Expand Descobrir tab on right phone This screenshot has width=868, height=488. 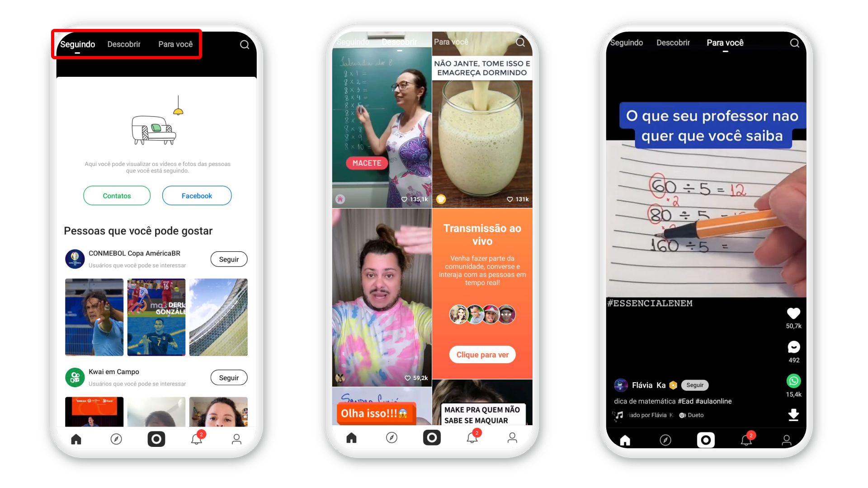673,42
